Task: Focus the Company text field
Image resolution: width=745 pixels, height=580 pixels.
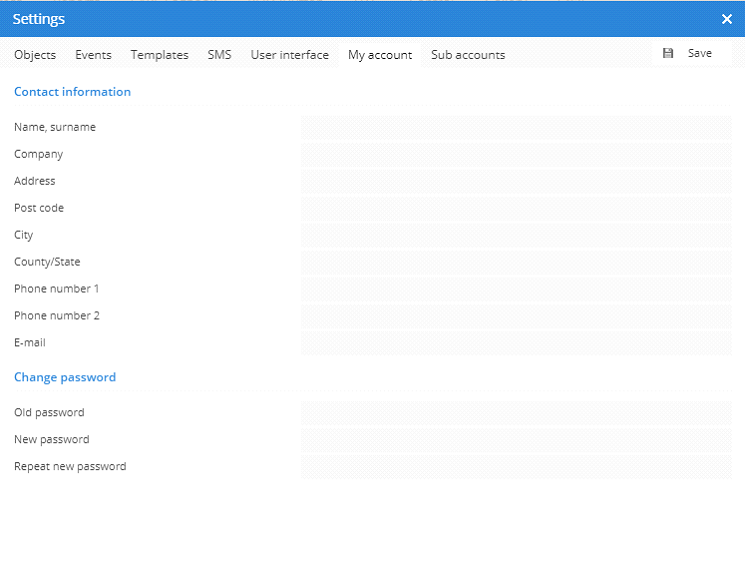Action: tap(516, 155)
